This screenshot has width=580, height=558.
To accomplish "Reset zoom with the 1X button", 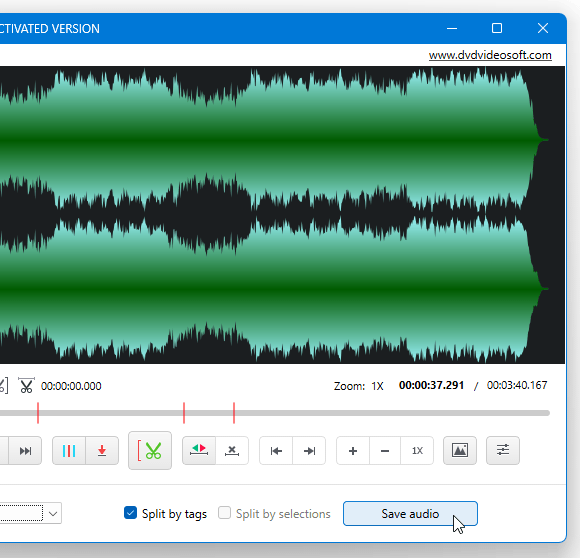I will [x=417, y=451].
